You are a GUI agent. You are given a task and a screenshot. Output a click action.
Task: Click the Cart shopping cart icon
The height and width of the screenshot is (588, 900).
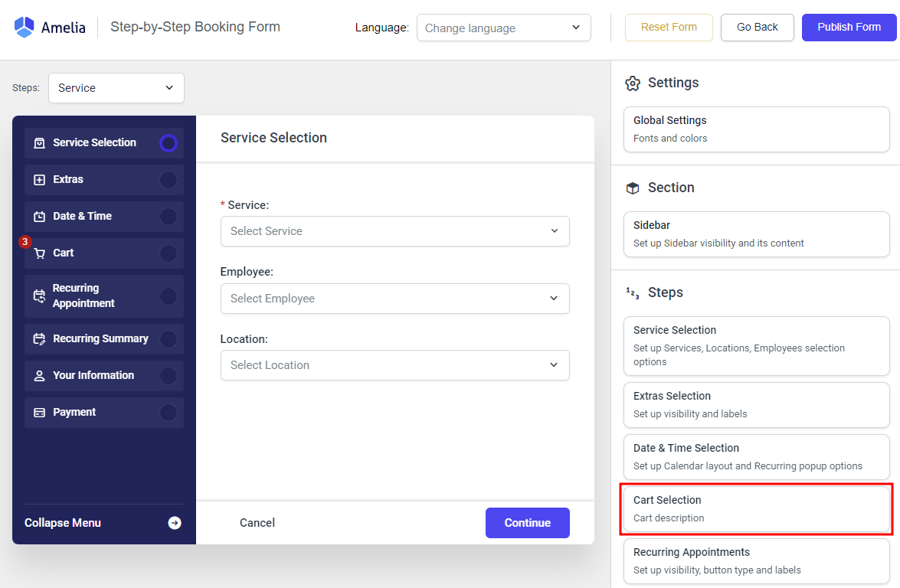click(39, 253)
